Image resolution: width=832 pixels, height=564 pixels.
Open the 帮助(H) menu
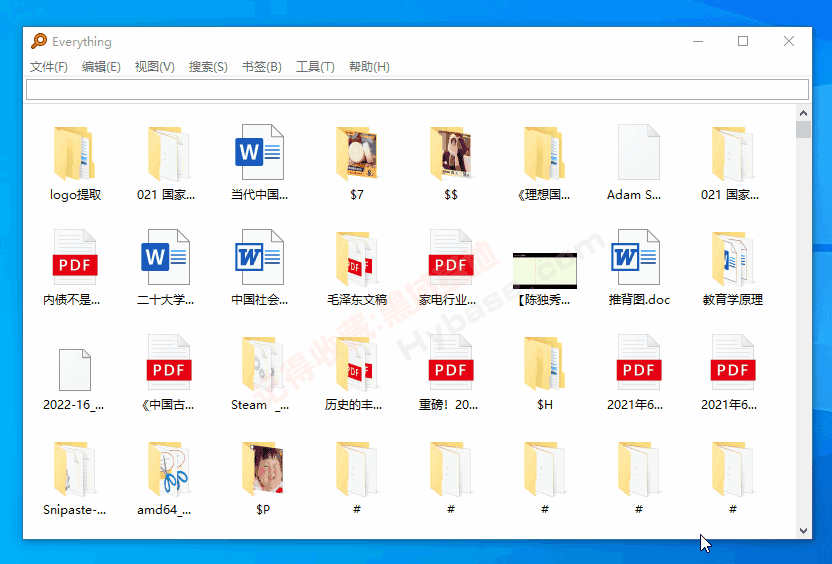coord(369,67)
